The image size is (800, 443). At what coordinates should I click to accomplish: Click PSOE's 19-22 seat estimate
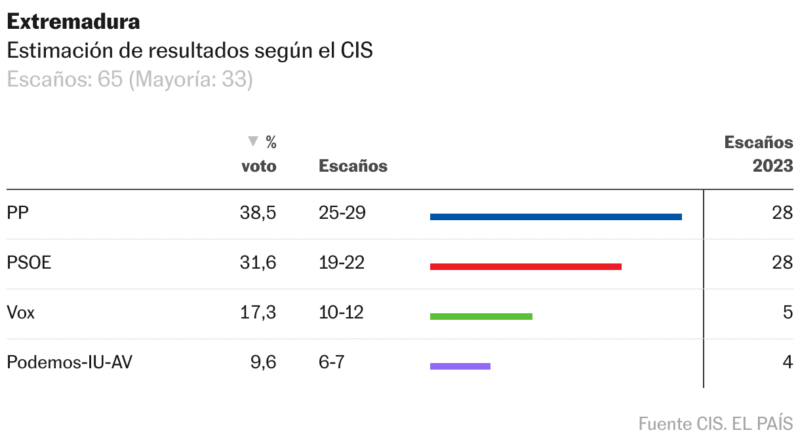pyautogui.click(x=341, y=263)
